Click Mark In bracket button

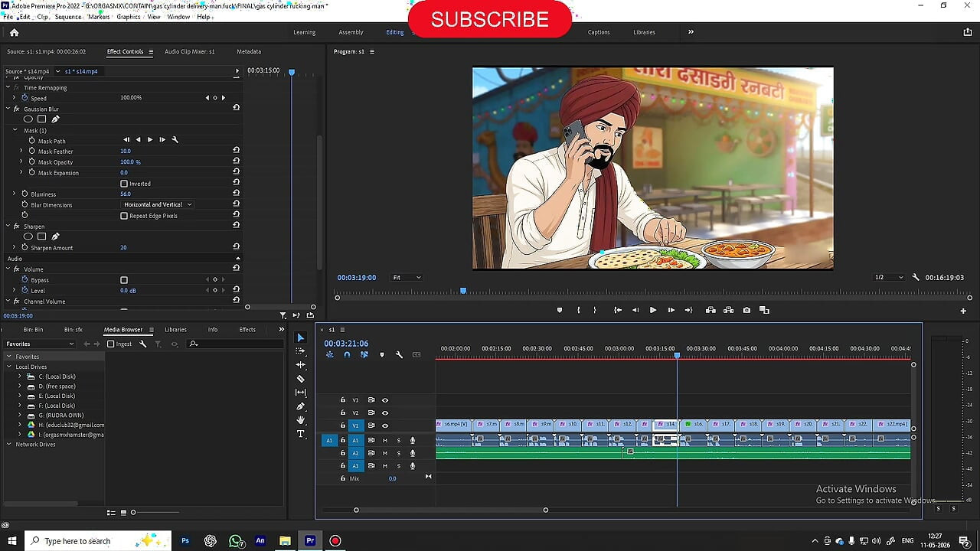point(578,310)
